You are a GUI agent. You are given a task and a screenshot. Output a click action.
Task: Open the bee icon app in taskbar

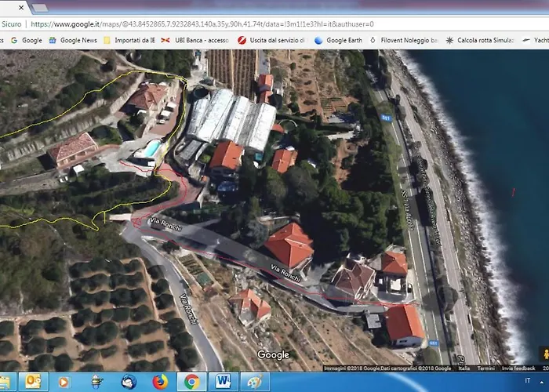click(96, 382)
